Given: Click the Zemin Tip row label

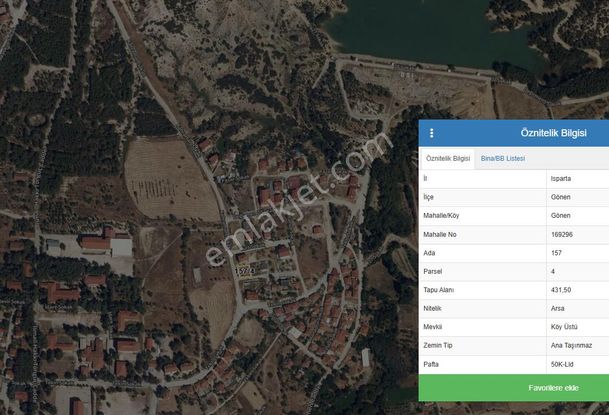Looking at the screenshot, I should (438, 346).
